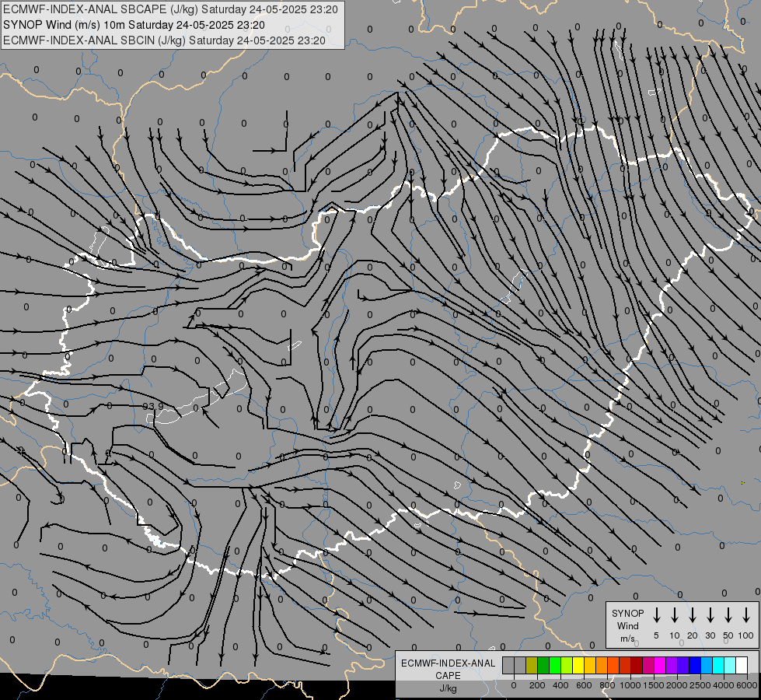Viewport: 761px width, 700px height.
Task: Click the 93.9 value on the map
Action: pos(153,406)
